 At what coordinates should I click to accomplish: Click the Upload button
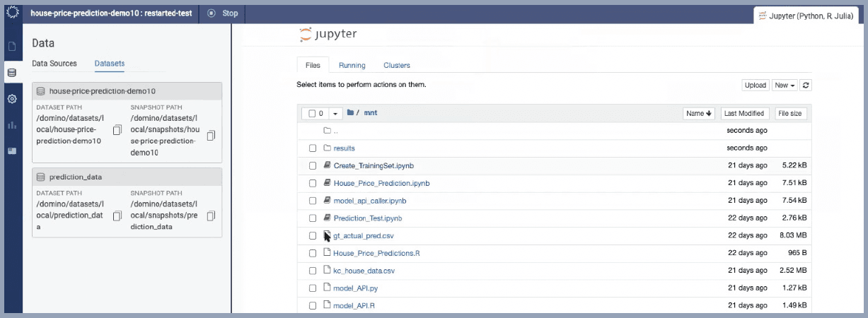[755, 85]
